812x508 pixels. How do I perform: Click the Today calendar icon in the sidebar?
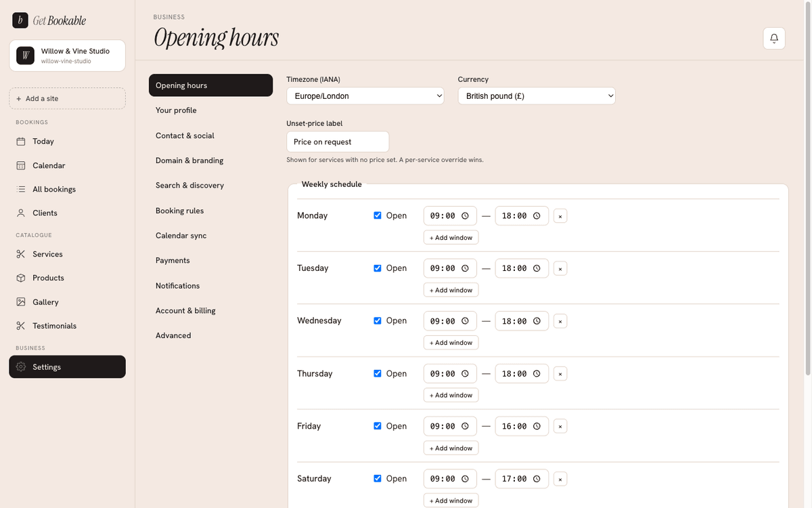21,142
